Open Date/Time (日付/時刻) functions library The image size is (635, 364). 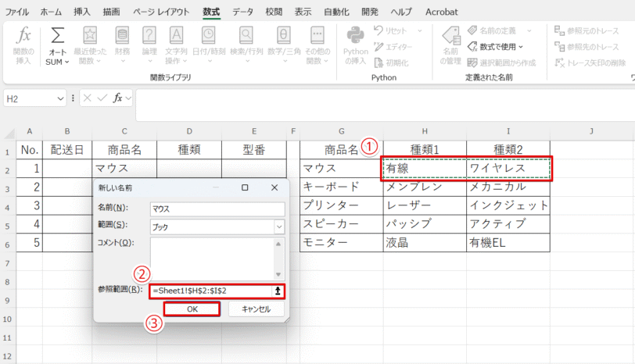pos(209,45)
